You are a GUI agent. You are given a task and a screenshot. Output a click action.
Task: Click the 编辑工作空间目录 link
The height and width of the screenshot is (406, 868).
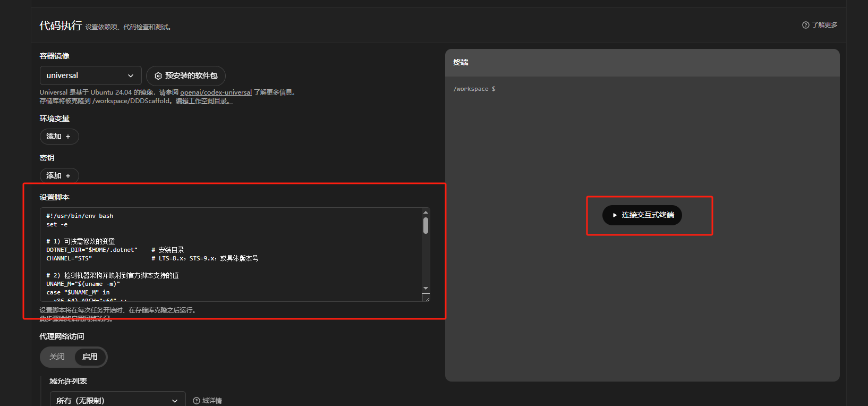(204, 101)
